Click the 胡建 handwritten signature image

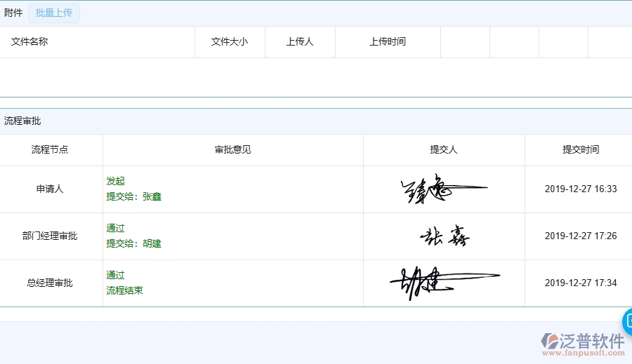(445, 283)
